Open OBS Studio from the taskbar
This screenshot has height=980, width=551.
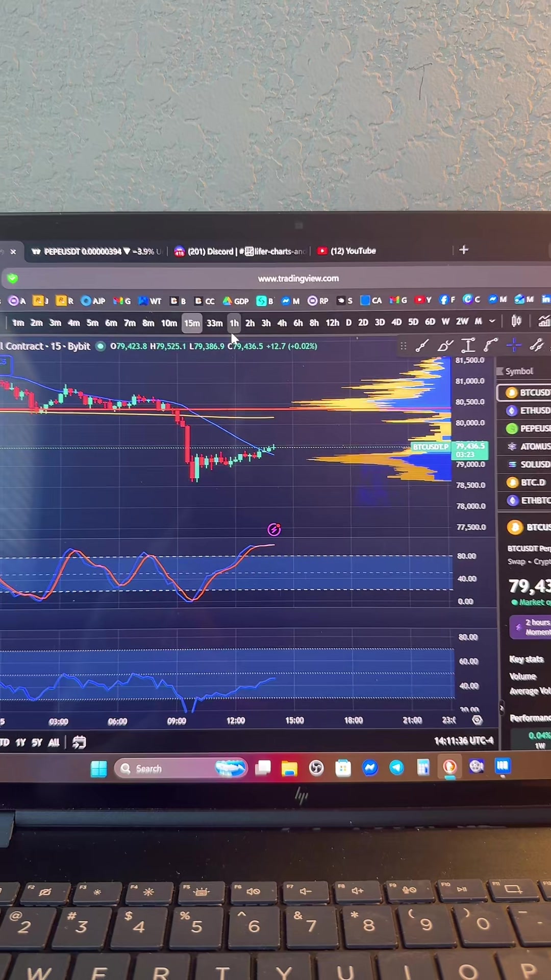[316, 768]
